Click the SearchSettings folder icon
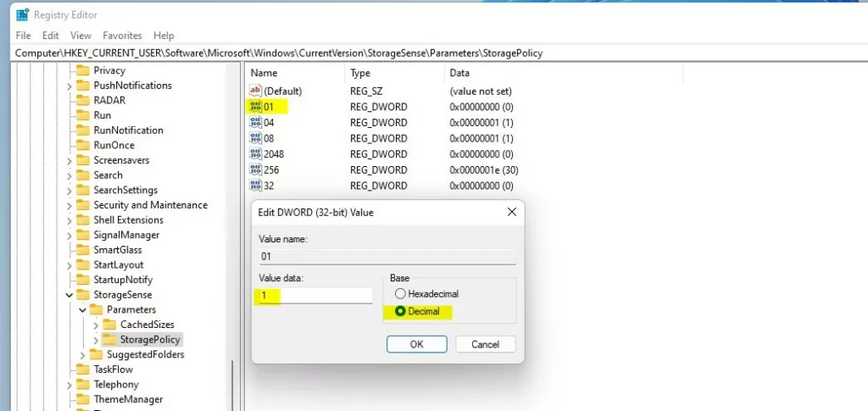Viewport: 868px width, 411px height. (83, 190)
